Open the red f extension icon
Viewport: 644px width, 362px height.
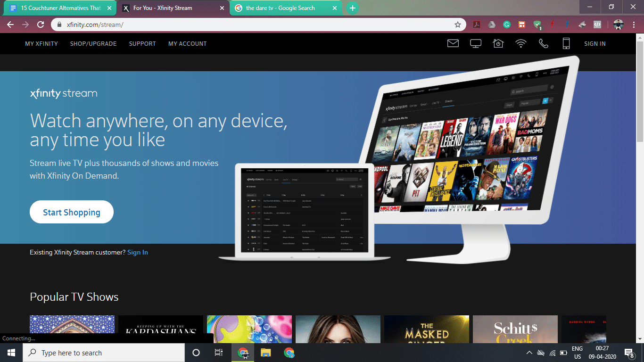pyautogui.click(x=552, y=25)
